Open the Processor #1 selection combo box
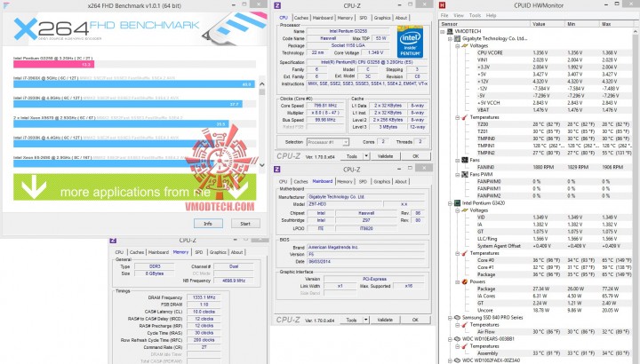The width and height of the screenshot is (640, 364). tap(328, 142)
